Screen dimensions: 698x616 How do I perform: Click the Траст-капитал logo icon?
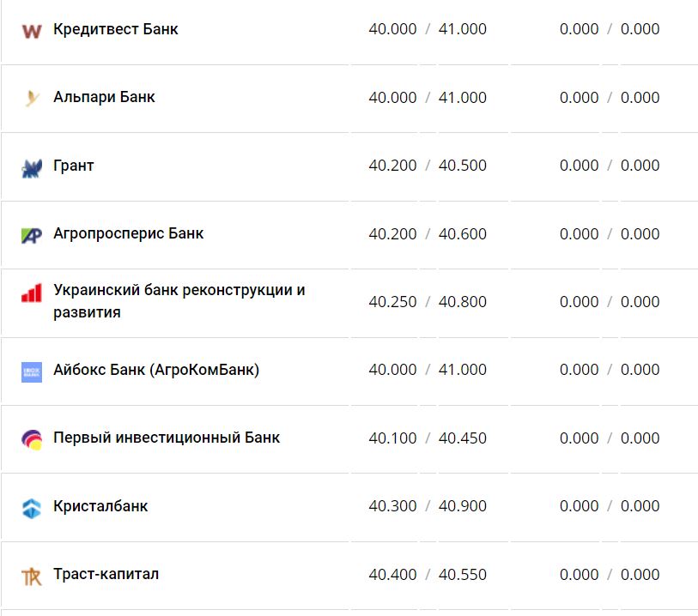(32, 575)
